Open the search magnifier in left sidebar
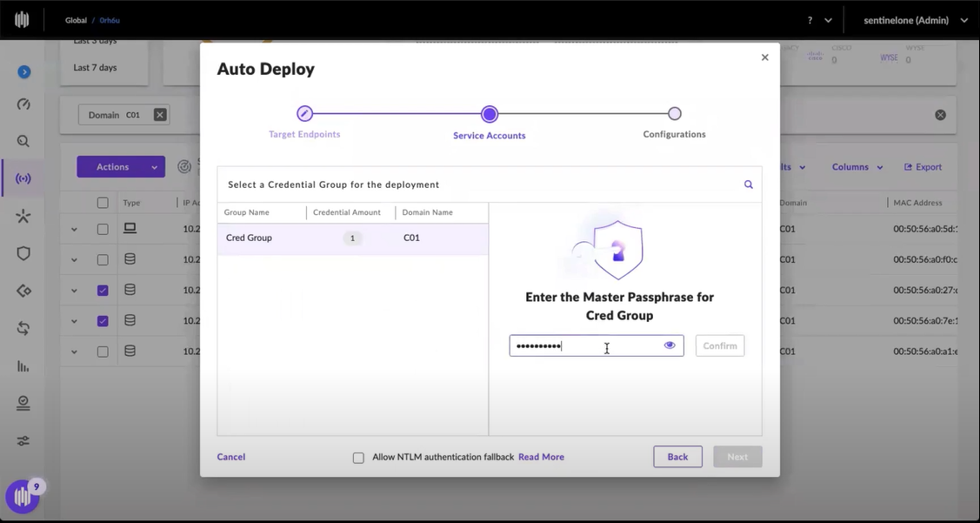The image size is (980, 523). (23, 141)
